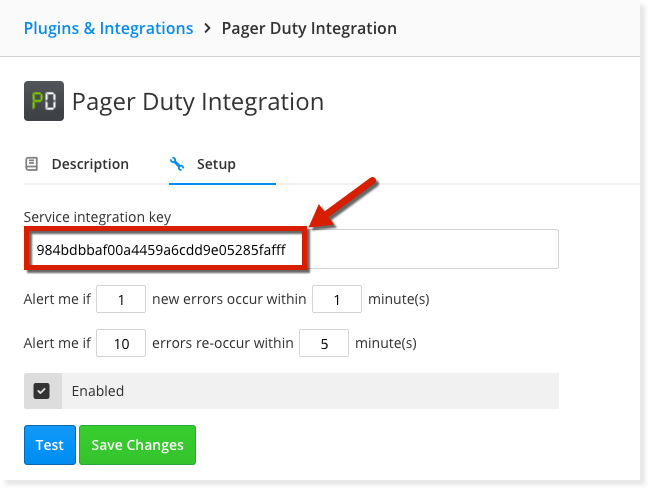Select the Setup tab
This screenshot has width=650, height=490.
tap(222, 164)
